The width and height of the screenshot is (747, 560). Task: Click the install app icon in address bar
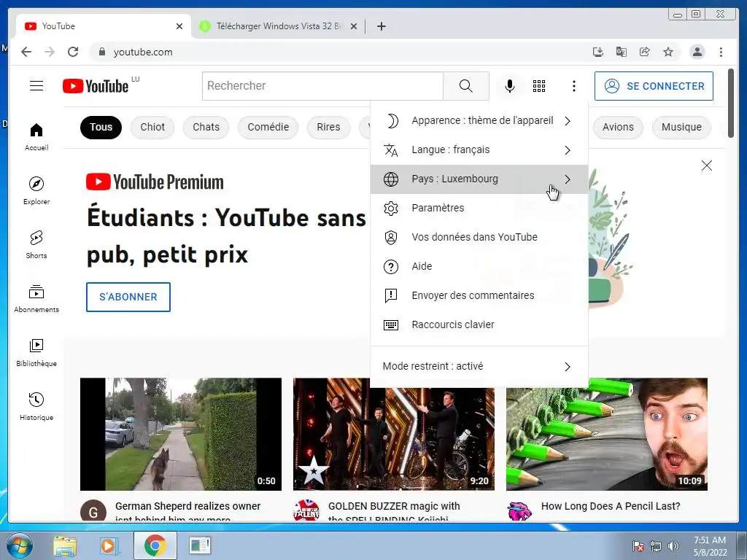click(598, 52)
